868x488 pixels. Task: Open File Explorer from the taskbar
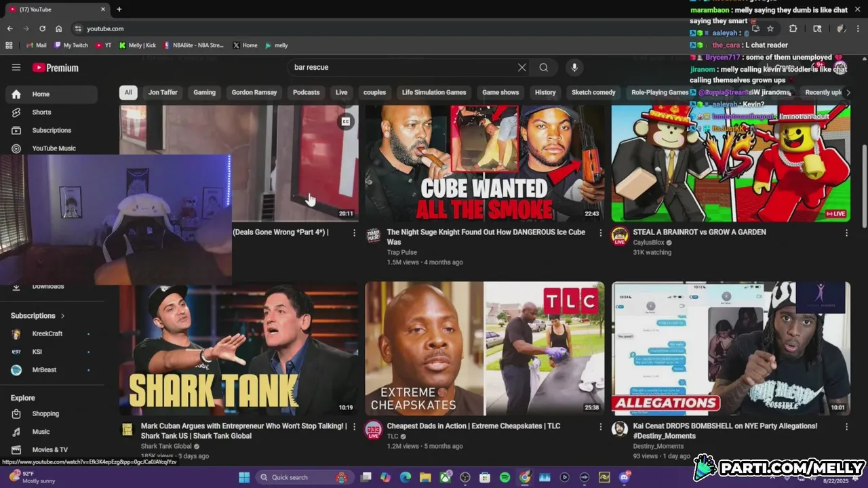coord(425,477)
